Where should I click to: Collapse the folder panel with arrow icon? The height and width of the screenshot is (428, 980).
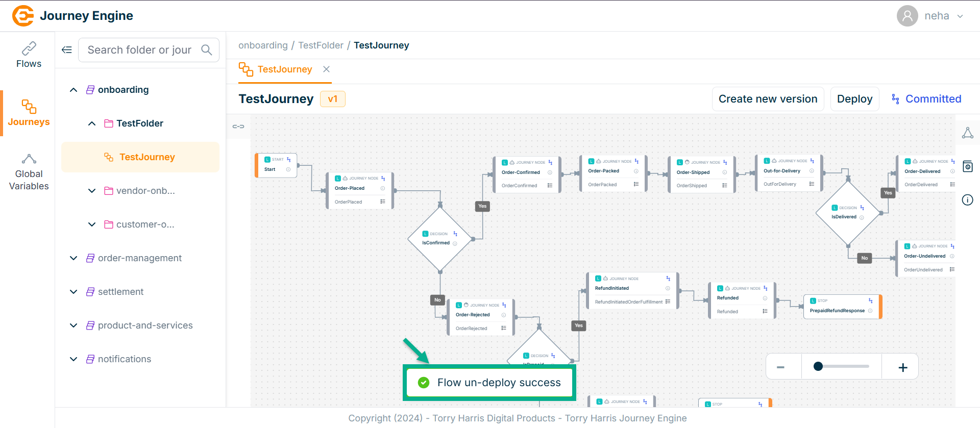(x=67, y=50)
